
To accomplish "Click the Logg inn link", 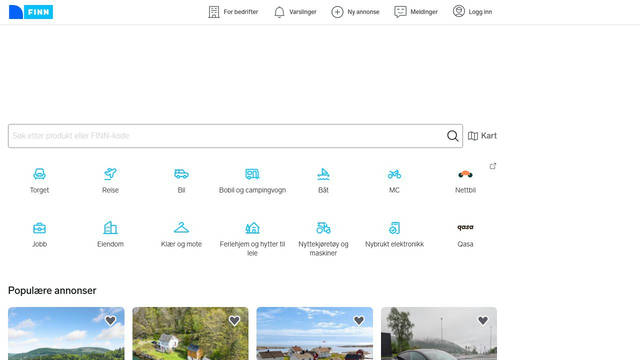I will 472,12.
